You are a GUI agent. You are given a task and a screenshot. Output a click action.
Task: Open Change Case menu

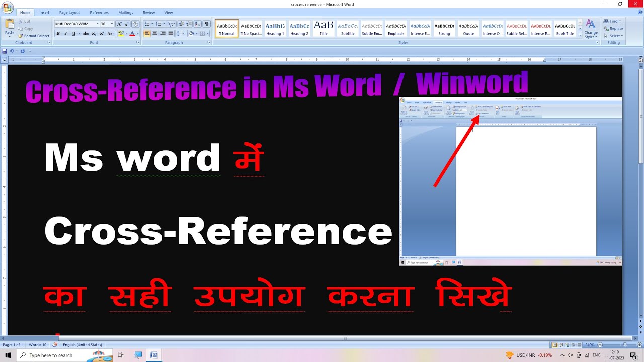[110, 34]
